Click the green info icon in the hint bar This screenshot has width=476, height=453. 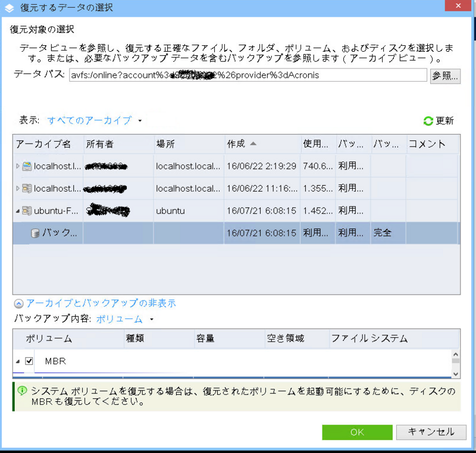tap(22, 391)
